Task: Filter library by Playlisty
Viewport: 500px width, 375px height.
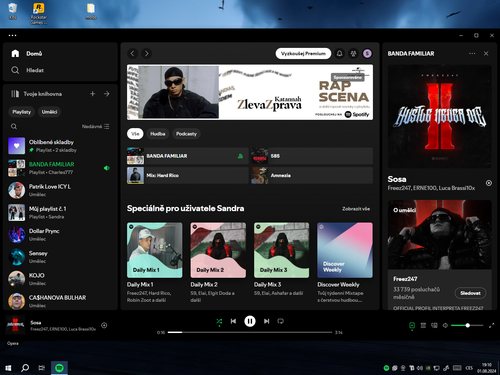Action: click(x=22, y=112)
